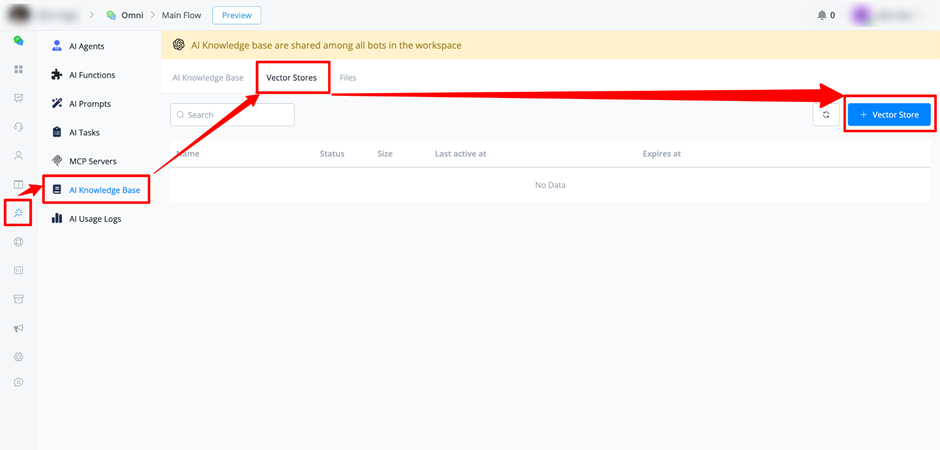Click Main Flow in the breadcrumb
The height and width of the screenshot is (450, 940).
point(182,16)
